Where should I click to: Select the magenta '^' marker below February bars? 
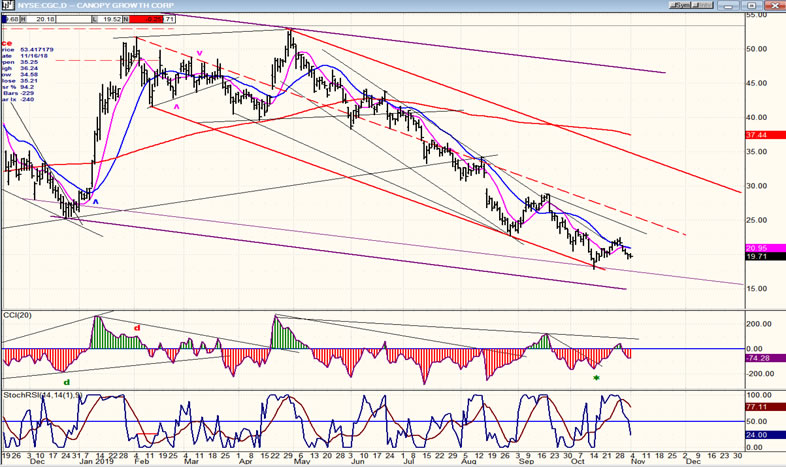click(176, 107)
